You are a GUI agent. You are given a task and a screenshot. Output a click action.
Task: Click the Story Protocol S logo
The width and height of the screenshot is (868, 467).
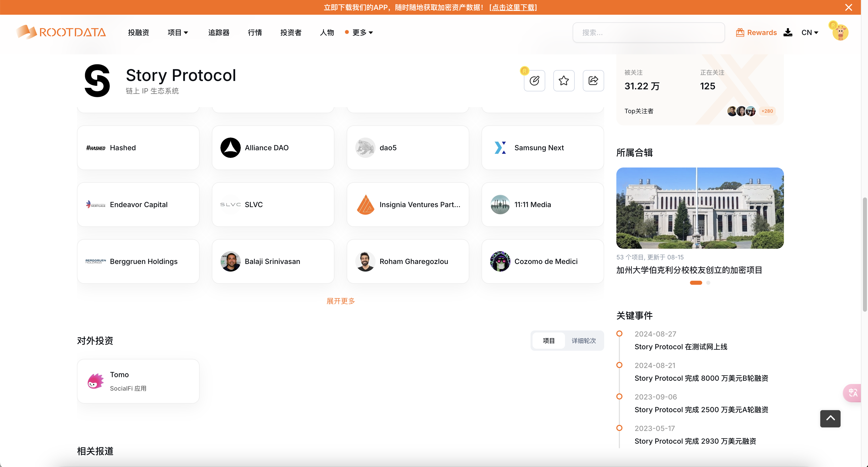point(97,80)
